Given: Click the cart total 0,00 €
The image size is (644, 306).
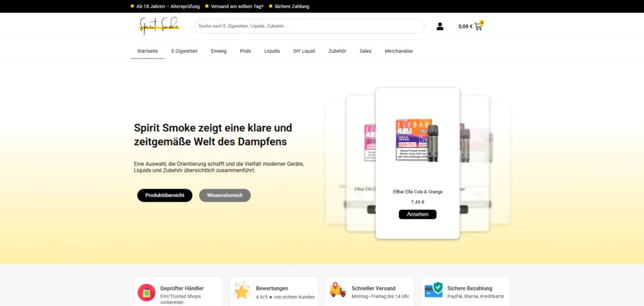Looking at the screenshot, I should coord(465,26).
